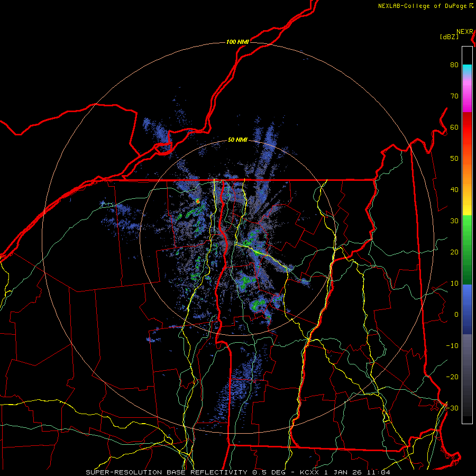
Task: Click the 0 value on the dBZ scale
Action: coord(456,315)
